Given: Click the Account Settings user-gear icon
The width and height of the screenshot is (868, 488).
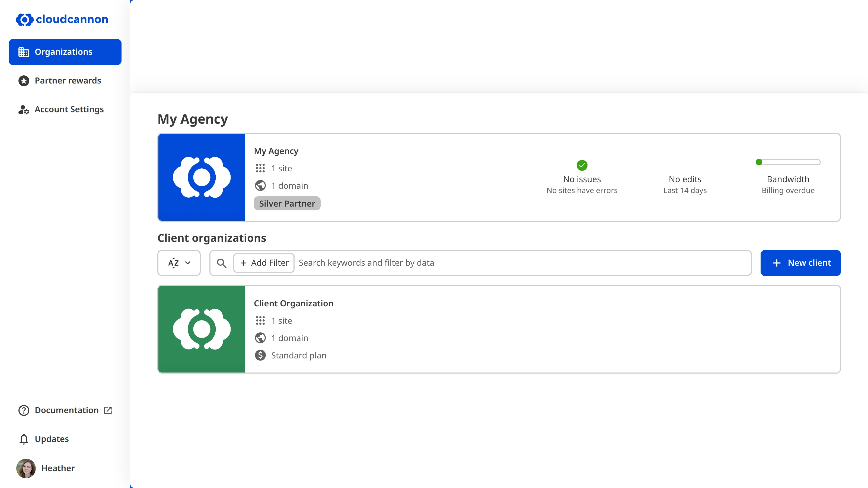Looking at the screenshot, I should (x=24, y=110).
